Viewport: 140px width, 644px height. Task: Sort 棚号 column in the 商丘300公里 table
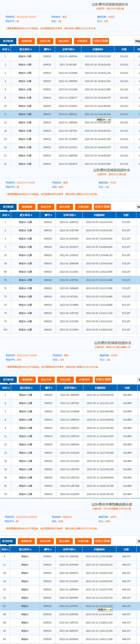click(x=47, y=49)
